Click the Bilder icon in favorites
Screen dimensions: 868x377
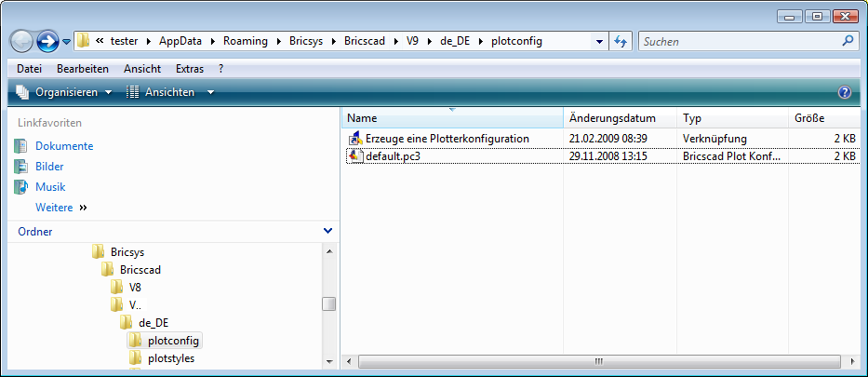tap(20, 167)
